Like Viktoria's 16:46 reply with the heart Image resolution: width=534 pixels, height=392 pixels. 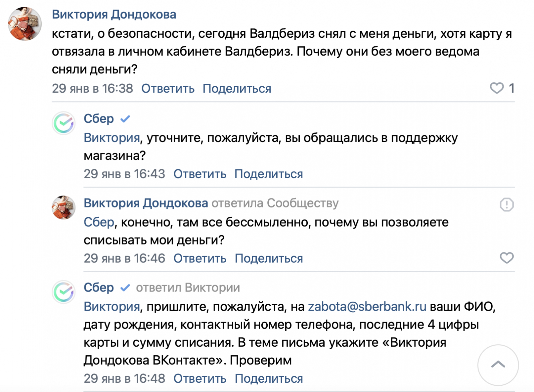pos(507,258)
